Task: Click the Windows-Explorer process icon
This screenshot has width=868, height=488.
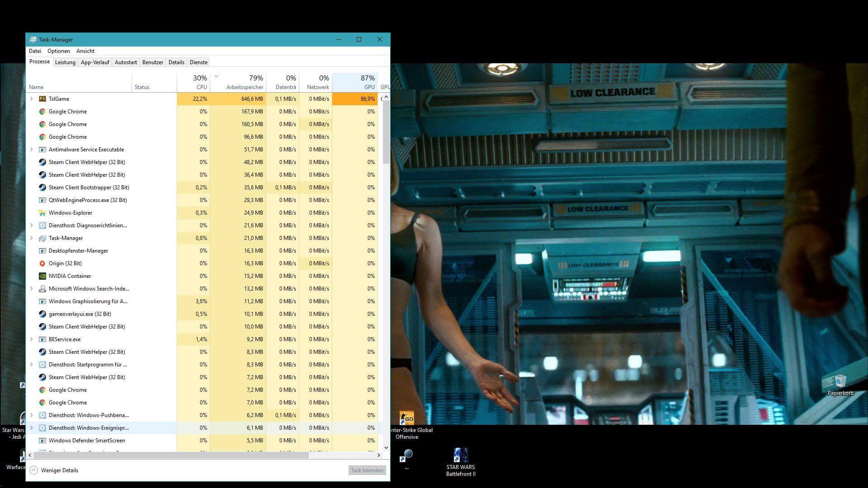Action: click(42, 213)
